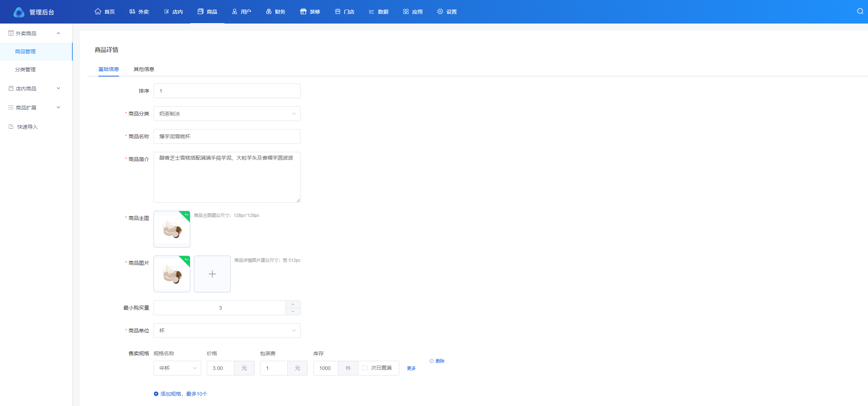
Task: Increase 最小购买量 with the up arrow
Action: [293, 304]
